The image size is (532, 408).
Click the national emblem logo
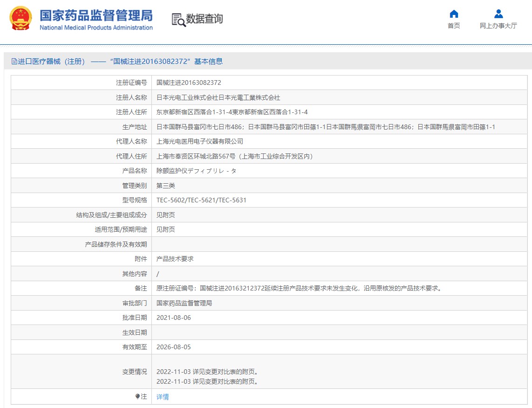(x=20, y=18)
